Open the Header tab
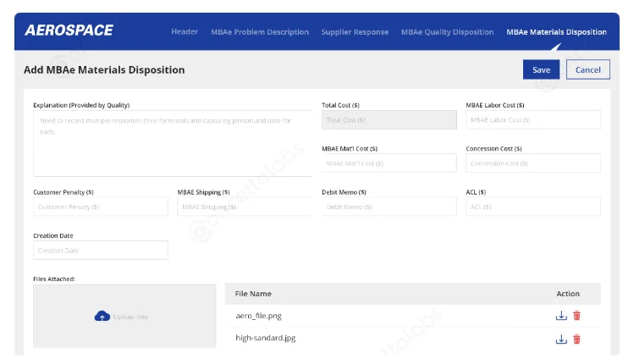634x364 pixels. point(185,32)
